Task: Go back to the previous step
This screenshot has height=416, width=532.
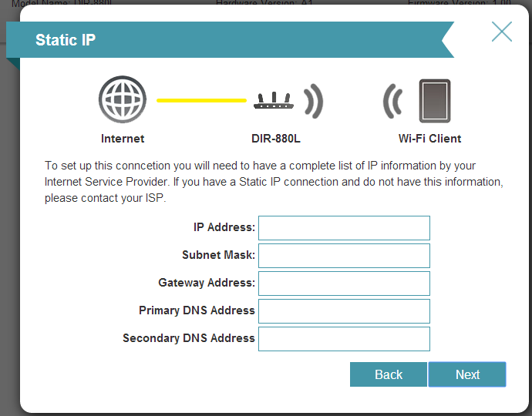Action: pos(389,374)
